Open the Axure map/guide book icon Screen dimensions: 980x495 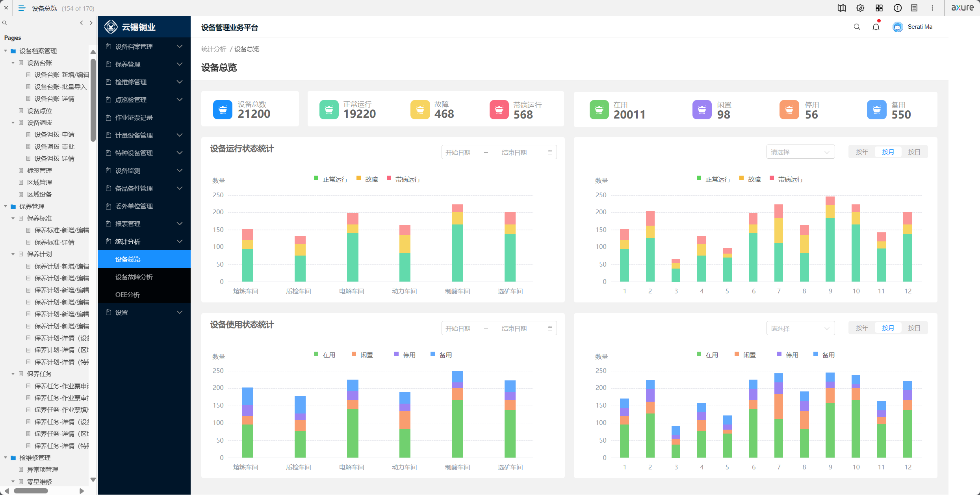pos(842,8)
